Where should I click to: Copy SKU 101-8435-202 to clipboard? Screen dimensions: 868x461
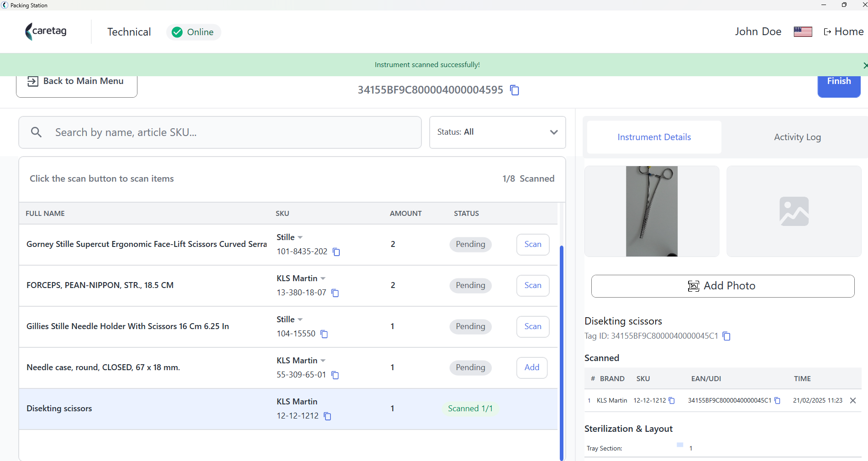(337, 252)
